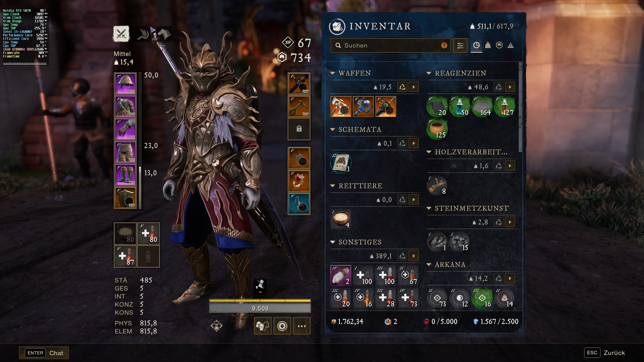Open the inventory filter settings icon
This screenshot has height=362, width=644.
pyautogui.click(x=460, y=45)
